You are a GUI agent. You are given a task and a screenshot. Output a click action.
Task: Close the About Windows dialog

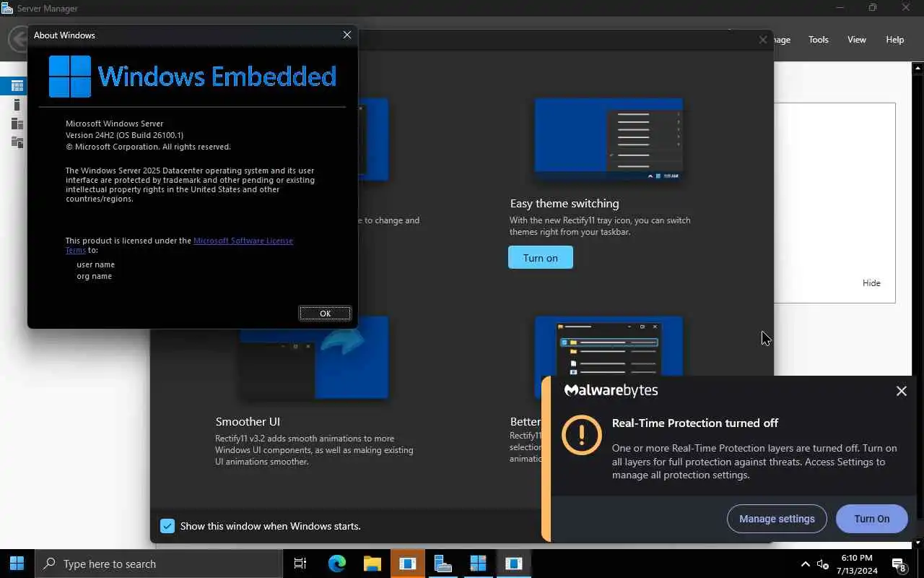pyautogui.click(x=347, y=35)
